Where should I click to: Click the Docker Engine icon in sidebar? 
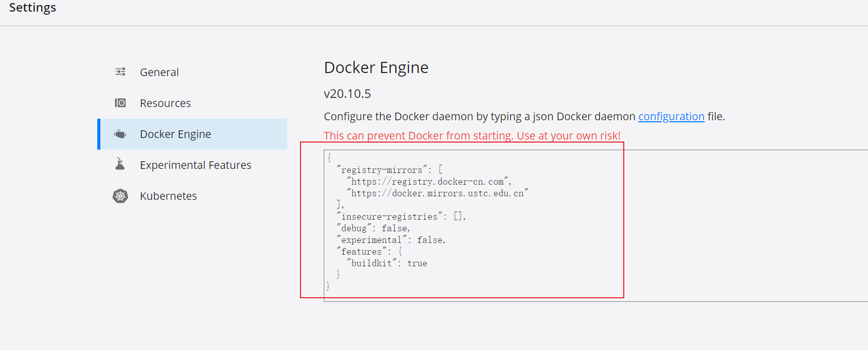120,134
